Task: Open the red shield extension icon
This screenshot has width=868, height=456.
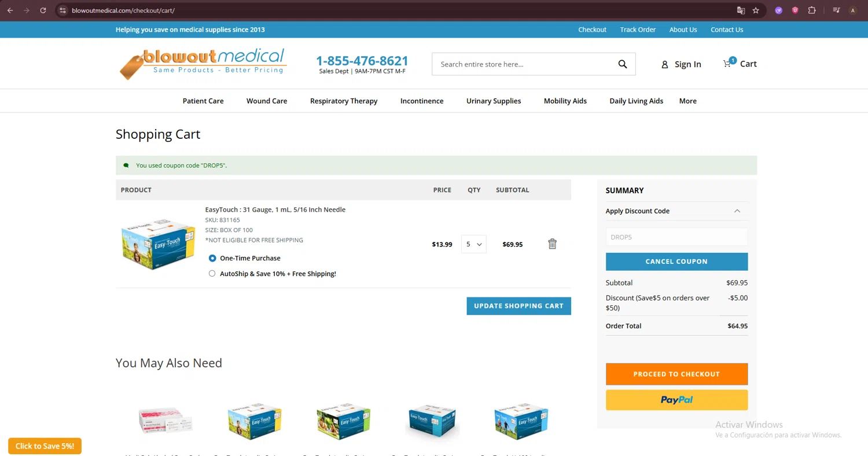Action: point(795,10)
